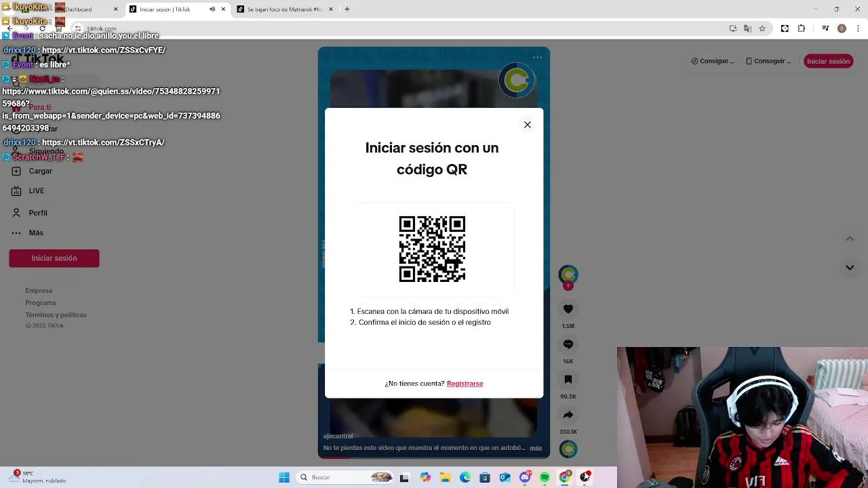Screen dimensions: 868x488
Task: Go to the next video with the down chevron
Action: coord(850,268)
